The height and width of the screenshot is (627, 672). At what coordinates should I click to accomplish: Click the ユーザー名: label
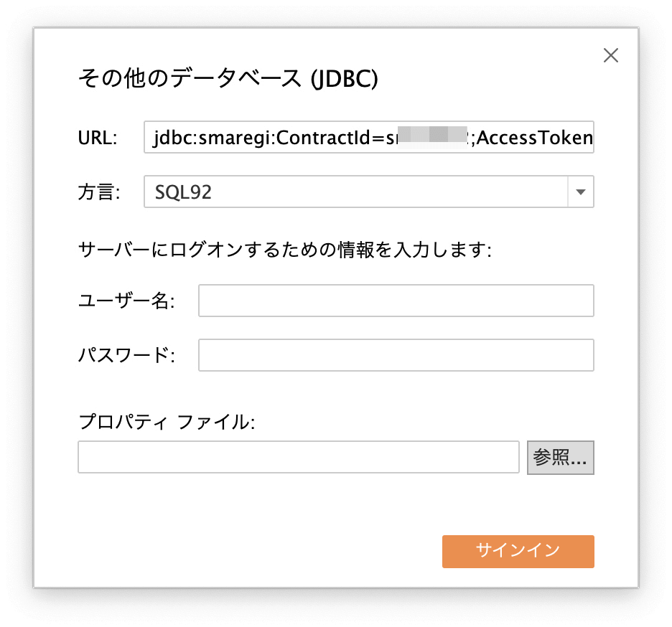click(126, 301)
